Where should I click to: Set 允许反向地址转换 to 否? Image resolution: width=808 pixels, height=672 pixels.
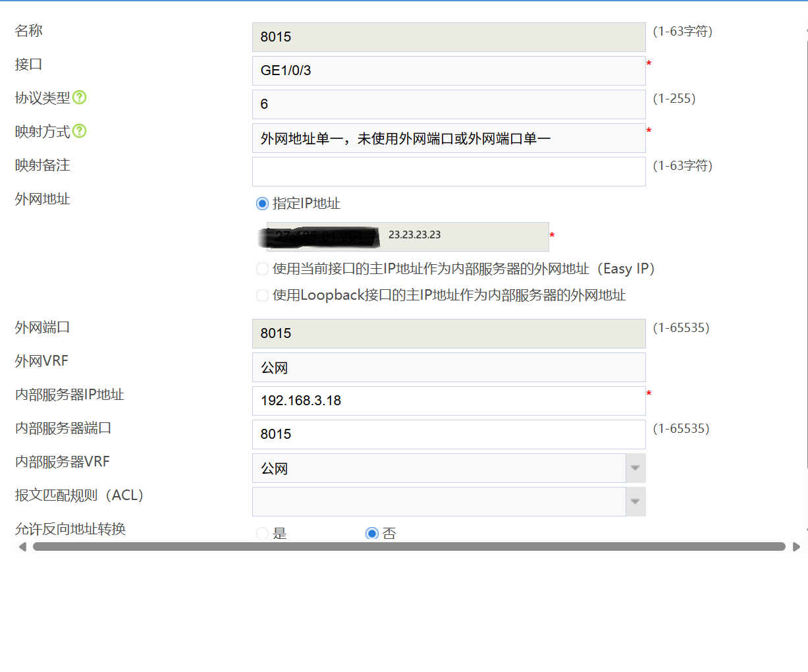pyautogui.click(x=372, y=533)
